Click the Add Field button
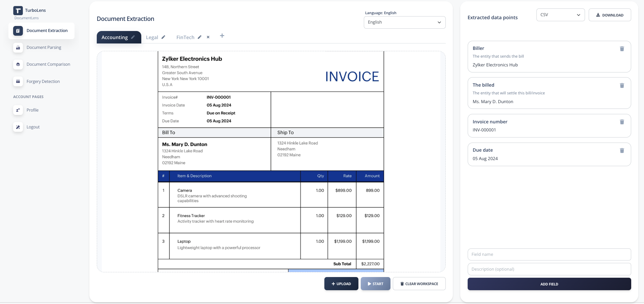Image resolution: width=644 pixels, height=304 pixels. [x=549, y=284]
